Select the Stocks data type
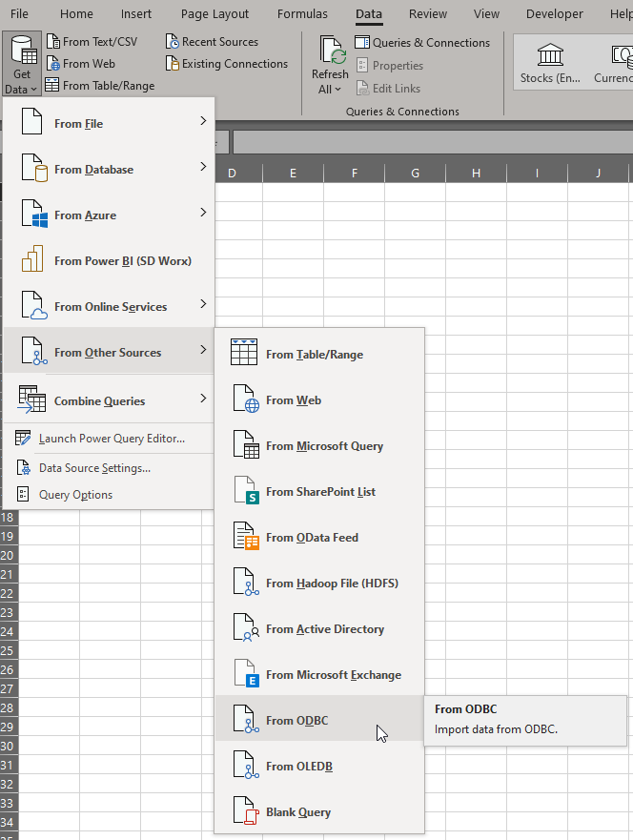 click(550, 63)
